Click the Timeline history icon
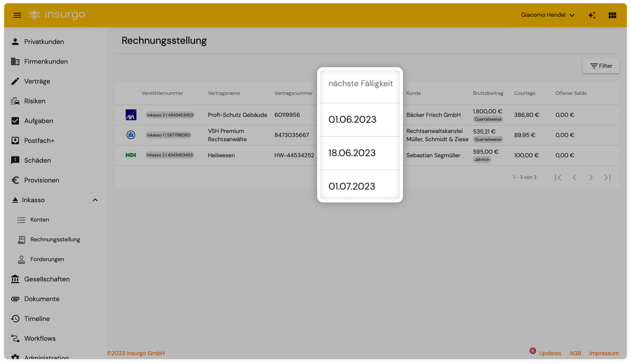 (x=15, y=318)
